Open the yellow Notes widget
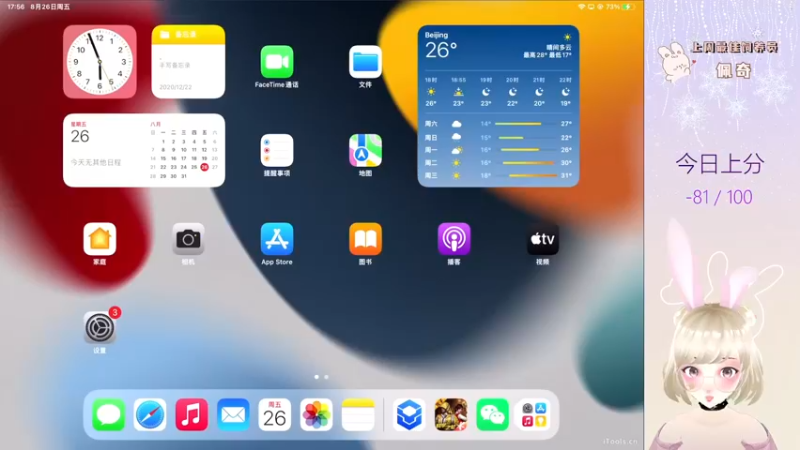 pyautogui.click(x=188, y=62)
